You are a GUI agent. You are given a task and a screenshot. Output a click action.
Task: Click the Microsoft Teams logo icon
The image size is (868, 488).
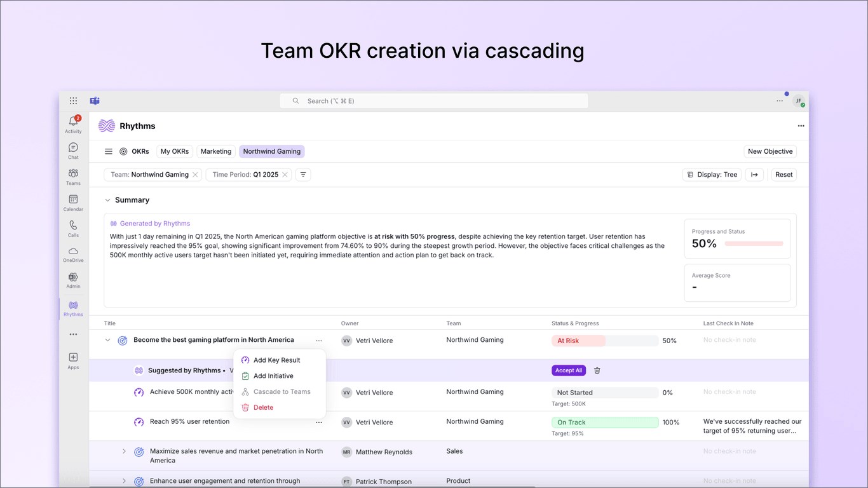click(95, 101)
